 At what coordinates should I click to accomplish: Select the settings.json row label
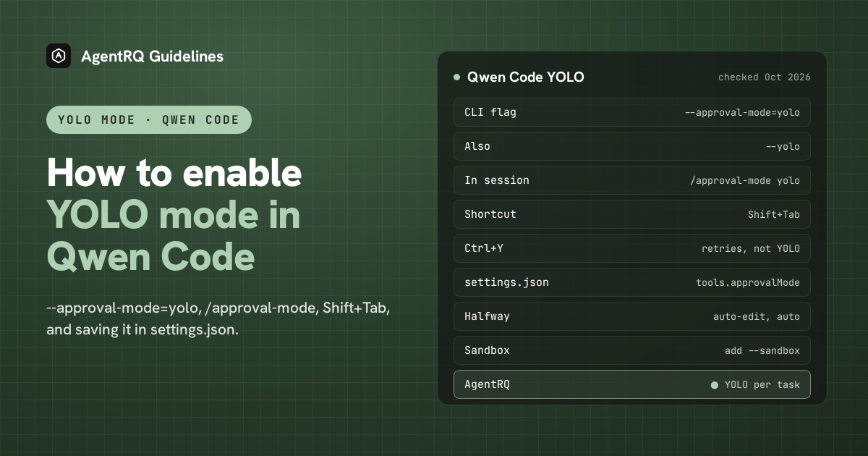point(506,282)
